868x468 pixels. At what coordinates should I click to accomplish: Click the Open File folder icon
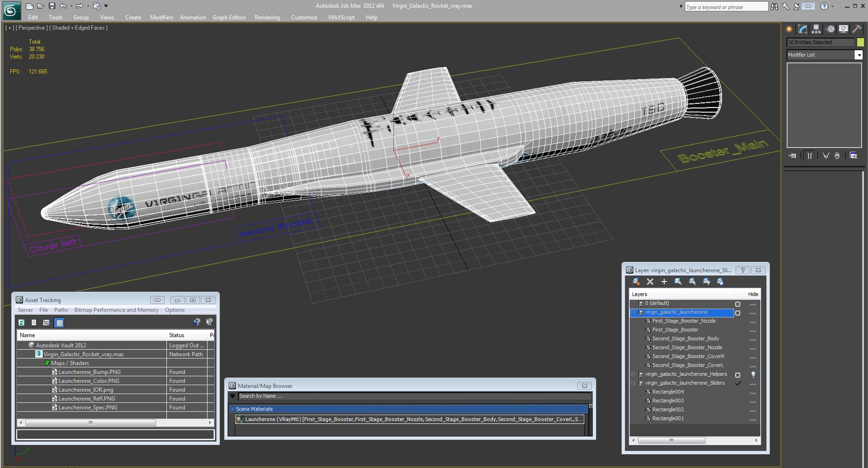[x=41, y=6]
